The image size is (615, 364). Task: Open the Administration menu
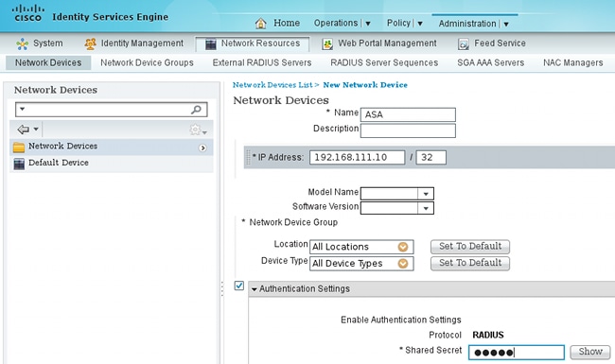467,24
